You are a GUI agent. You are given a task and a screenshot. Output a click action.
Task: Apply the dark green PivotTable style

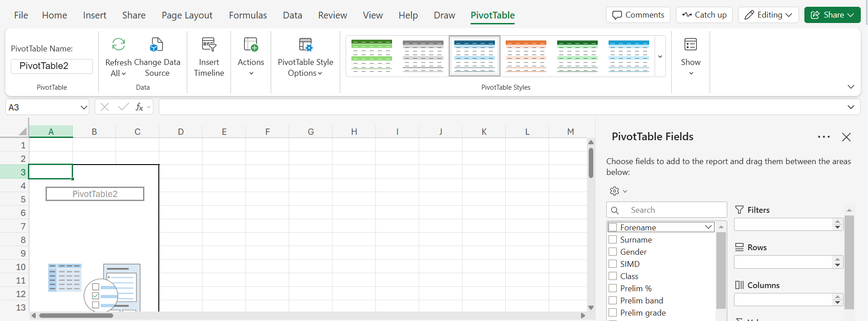(x=577, y=56)
